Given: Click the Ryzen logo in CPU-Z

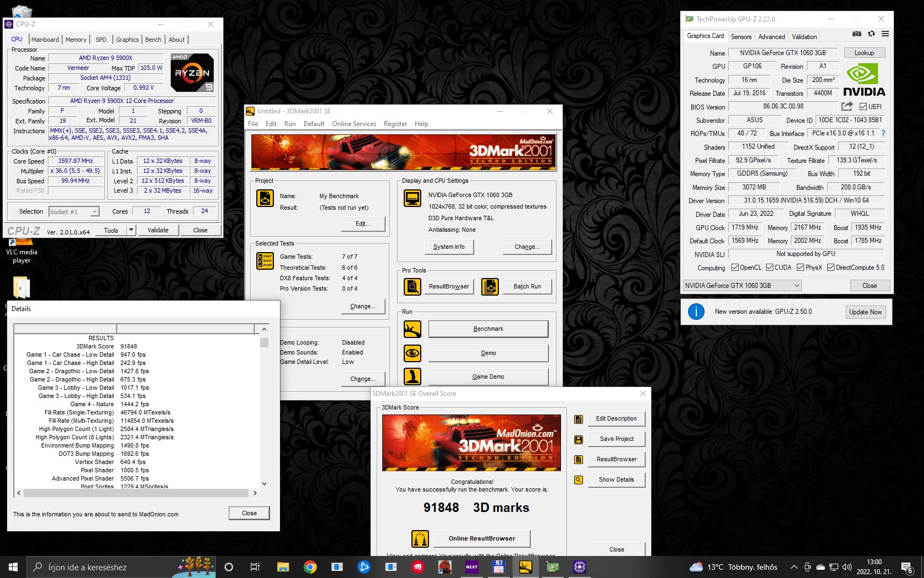Looking at the screenshot, I should coord(192,73).
